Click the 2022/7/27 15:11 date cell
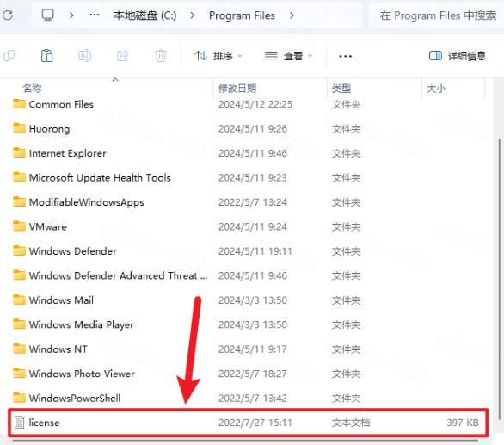The image size is (504, 445). 255,423
